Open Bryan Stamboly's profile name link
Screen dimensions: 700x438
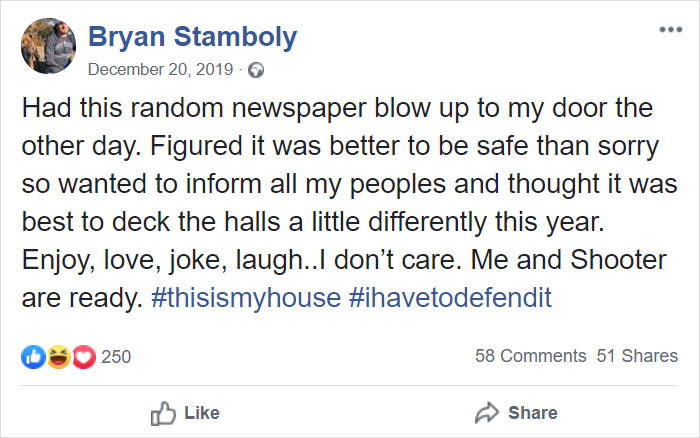tap(192, 37)
